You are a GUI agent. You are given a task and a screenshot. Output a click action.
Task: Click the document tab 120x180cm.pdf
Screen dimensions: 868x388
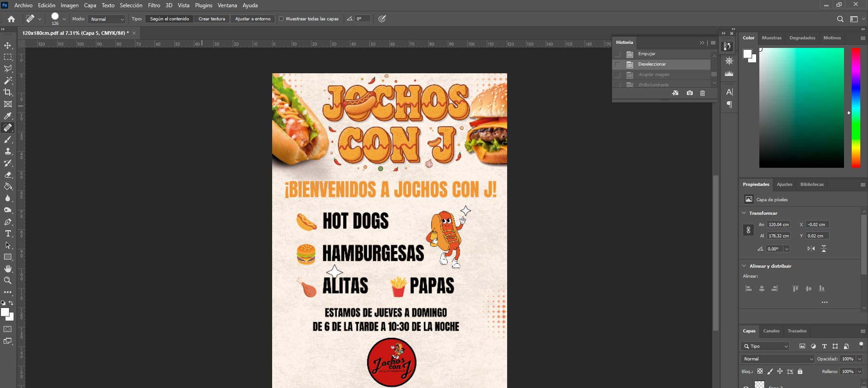click(75, 33)
